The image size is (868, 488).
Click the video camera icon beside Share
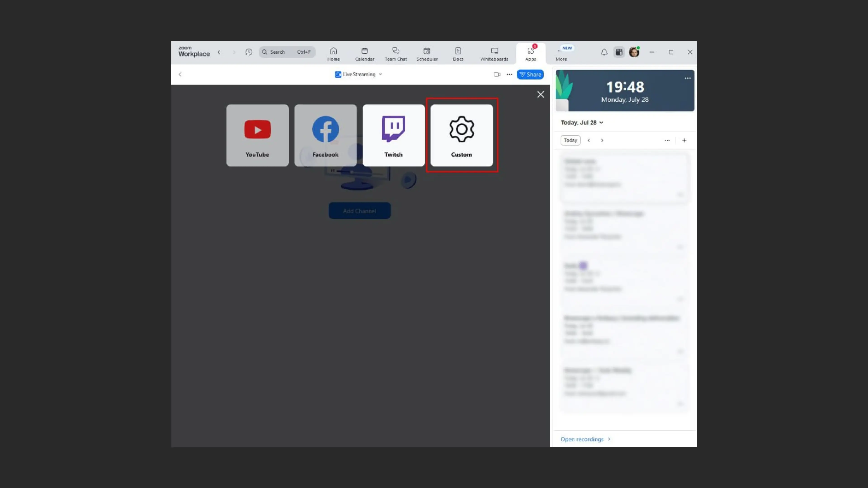pyautogui.click(x=497, y=74)
